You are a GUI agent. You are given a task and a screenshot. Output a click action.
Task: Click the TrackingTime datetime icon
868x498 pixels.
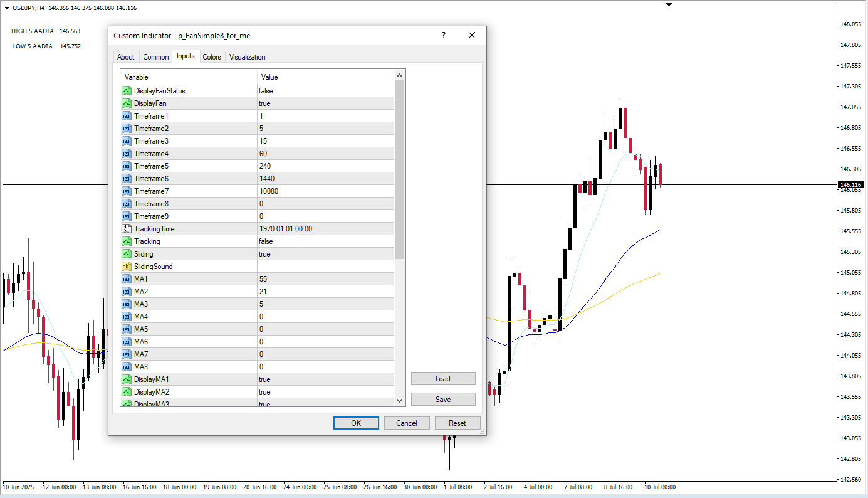pos(126,229)
